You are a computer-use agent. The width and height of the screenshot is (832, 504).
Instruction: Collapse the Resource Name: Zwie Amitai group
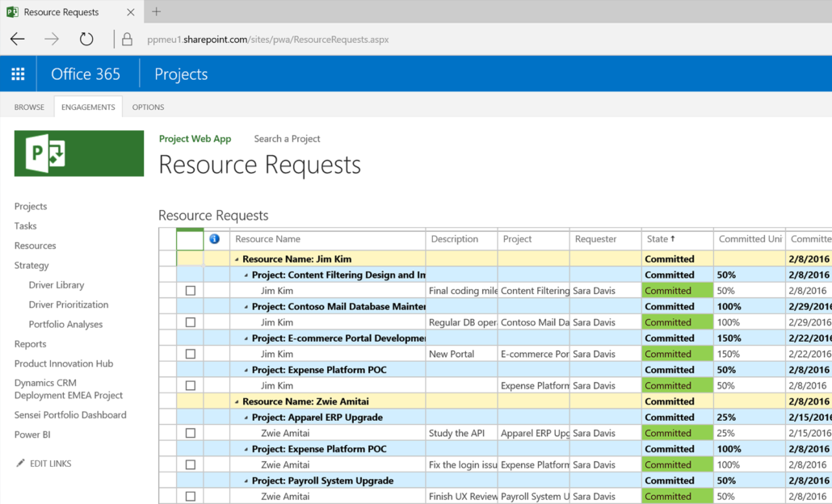(237, 402)
